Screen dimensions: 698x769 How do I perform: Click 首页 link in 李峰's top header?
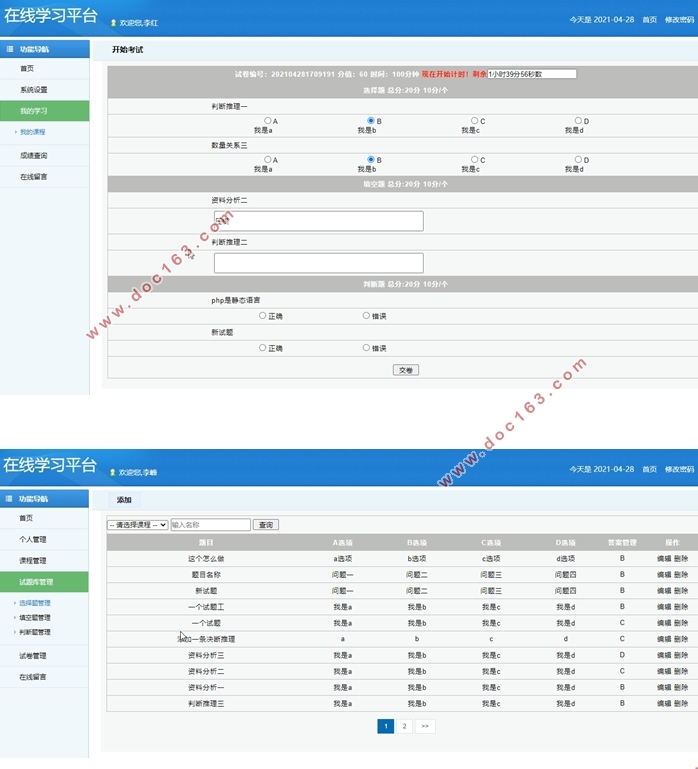click(x=649, y=469)
